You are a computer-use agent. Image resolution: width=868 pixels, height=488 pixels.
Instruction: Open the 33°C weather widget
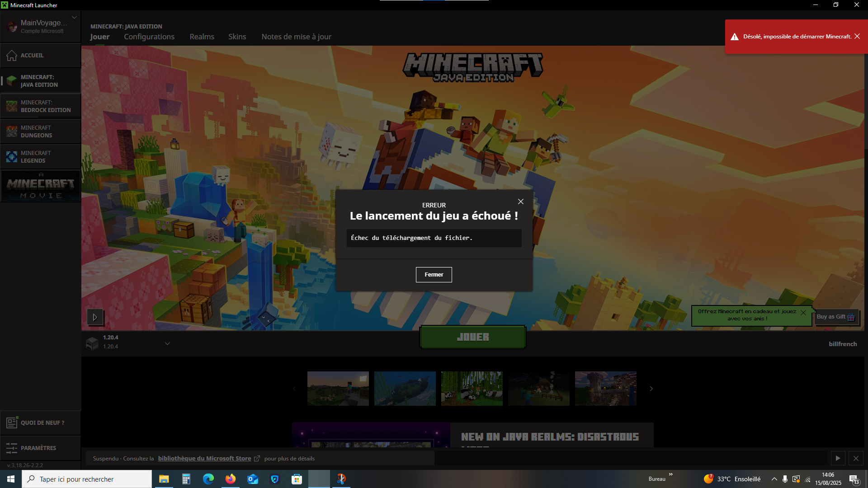[732, 479]
